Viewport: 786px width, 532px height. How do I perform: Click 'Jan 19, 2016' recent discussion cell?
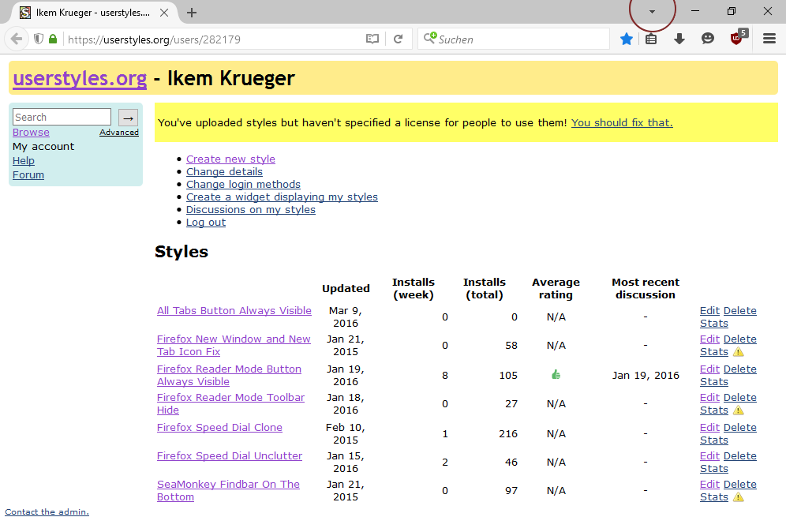click(x=646, y=376)
